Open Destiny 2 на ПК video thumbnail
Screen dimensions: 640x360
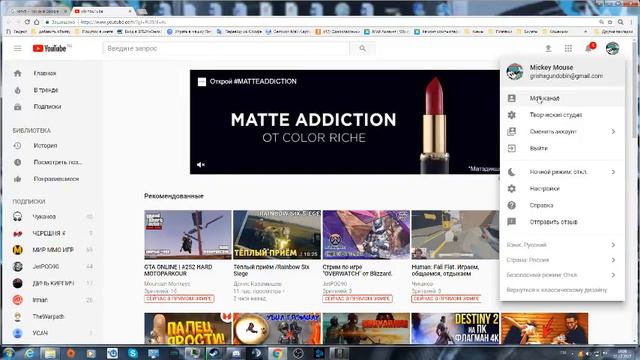pos(455,329)
